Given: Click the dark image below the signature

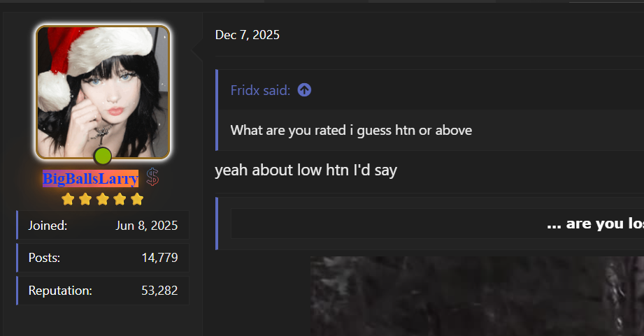Looking at the screenshot, I should coord(477,296).
